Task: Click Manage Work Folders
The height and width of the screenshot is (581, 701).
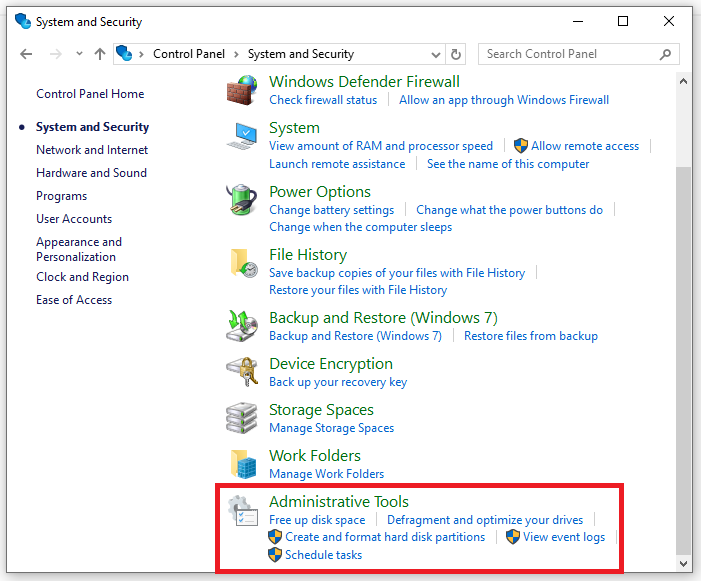Action: 326,474
